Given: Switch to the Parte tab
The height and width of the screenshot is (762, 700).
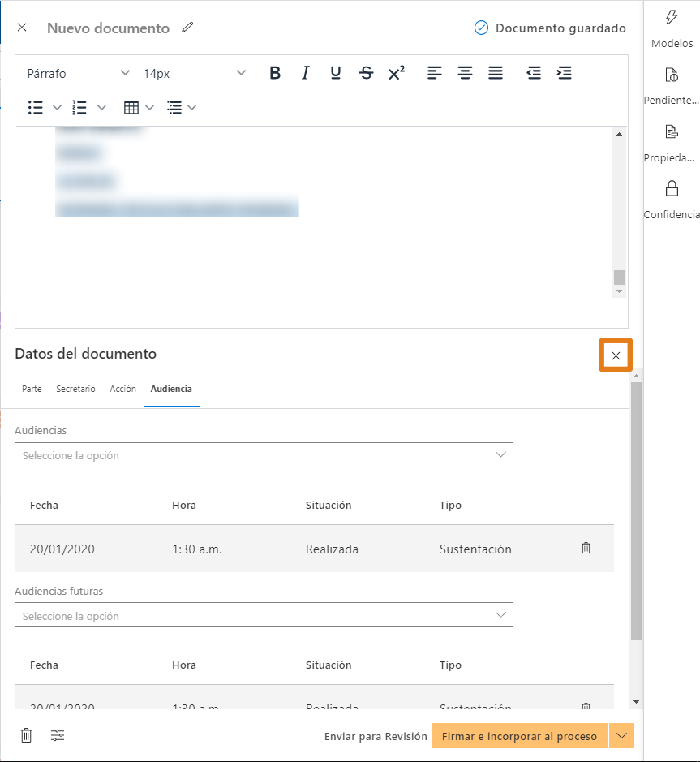Looking at the screenshot, I should 32,389.
